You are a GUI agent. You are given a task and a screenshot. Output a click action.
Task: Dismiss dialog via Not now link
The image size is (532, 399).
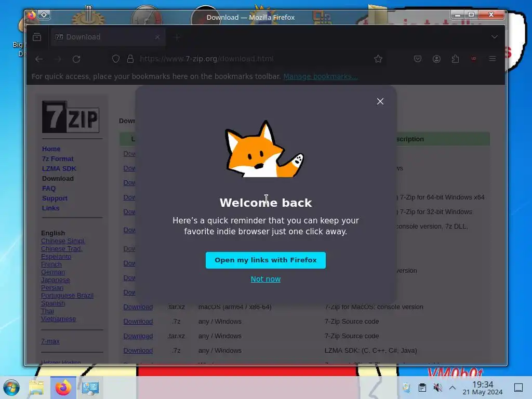(265, 279)
